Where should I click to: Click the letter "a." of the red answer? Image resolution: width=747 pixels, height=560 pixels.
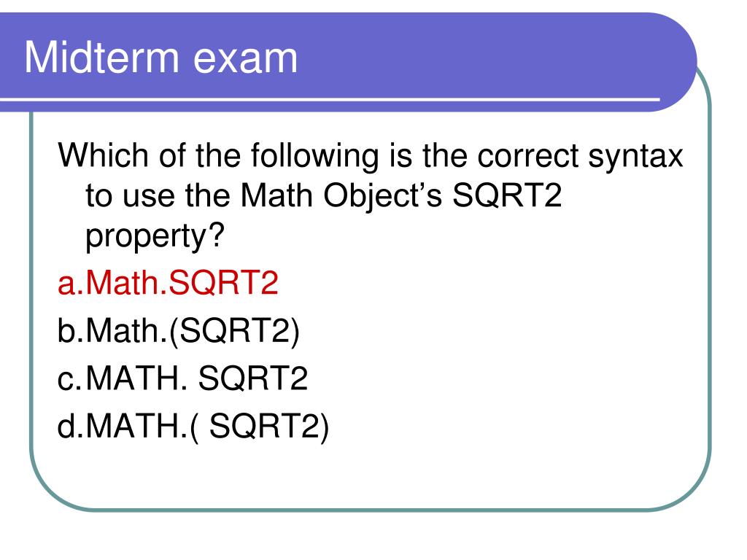(x=71, y=284)
